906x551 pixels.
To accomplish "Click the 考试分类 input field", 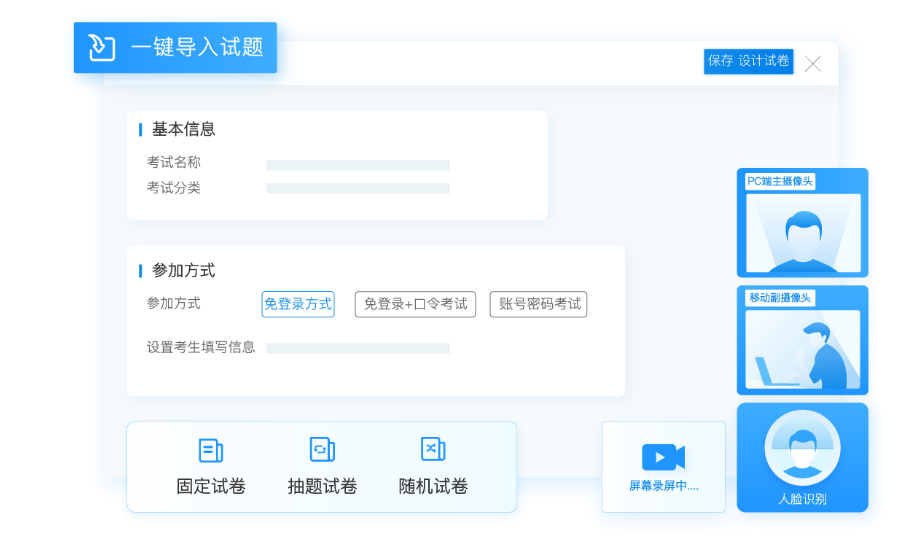I will [x=357, y=188].
